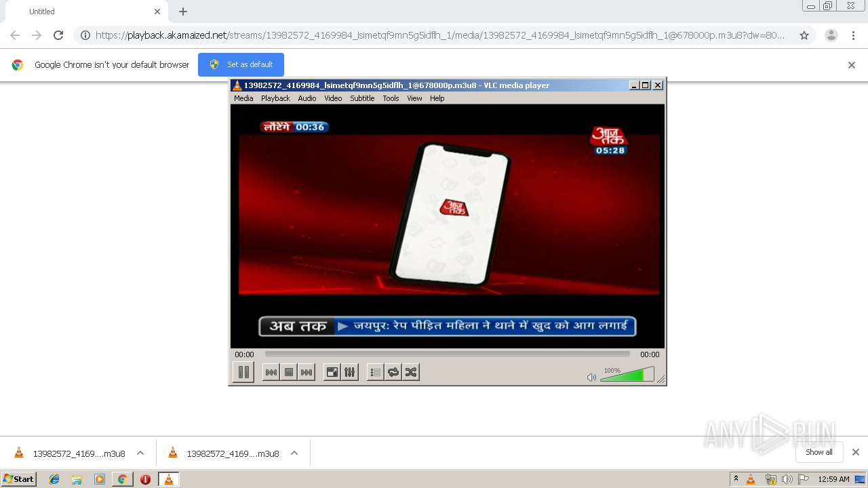Viewport: 868px width, 488px height.
Task: Open the Audio menu in VLC
Action: tap(307, 98)
